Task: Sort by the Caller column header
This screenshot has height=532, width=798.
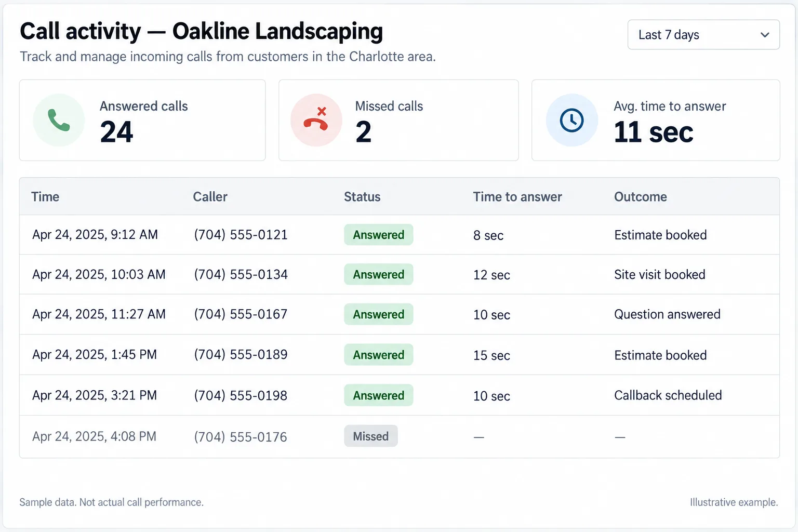Action: (210, 197)
